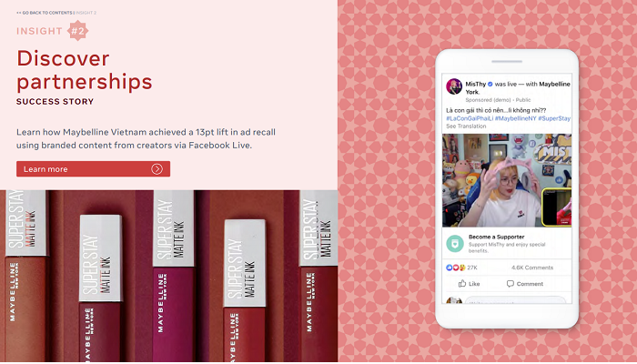
Task: Click the MisThy live video thumbnail
Action: click(507, 180)
